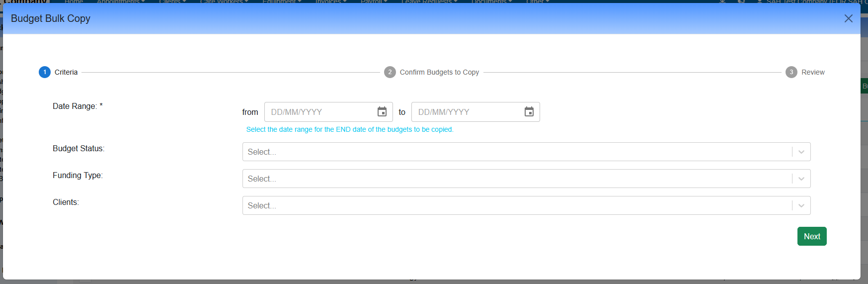Click the step 3 number circle
This screenshot has width=868, height=284.
tap(791, 72)
